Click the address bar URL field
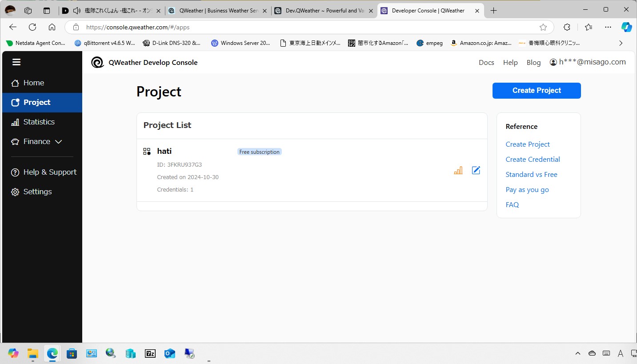Screen dimensions: 637x364 tap(309, 27)
